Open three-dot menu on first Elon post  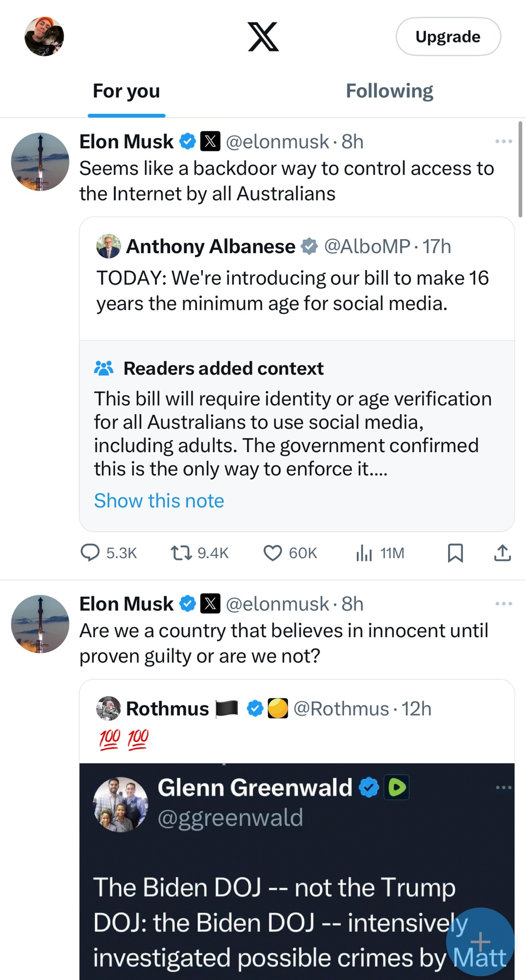pyautogui.click(x=503, y=142)
